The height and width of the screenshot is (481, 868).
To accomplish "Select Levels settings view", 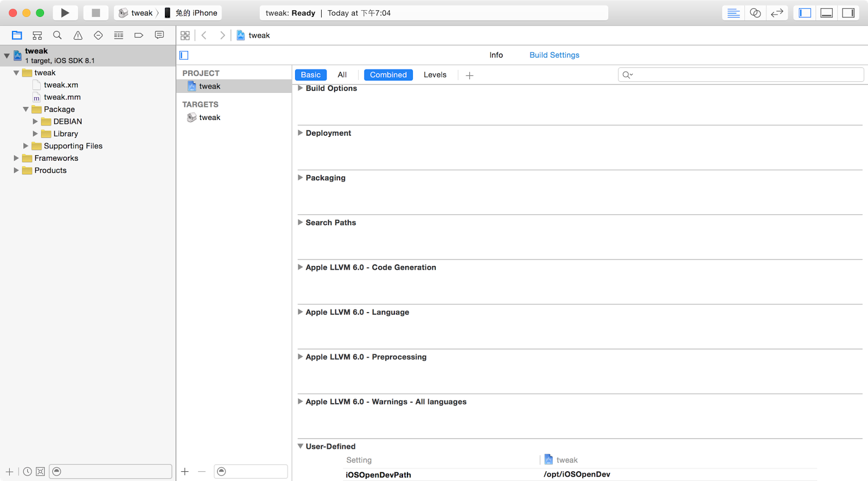I will click(435, 75).
